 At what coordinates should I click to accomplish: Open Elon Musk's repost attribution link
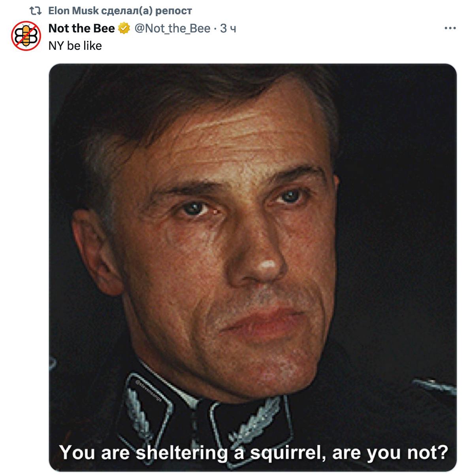pos(120,11)
